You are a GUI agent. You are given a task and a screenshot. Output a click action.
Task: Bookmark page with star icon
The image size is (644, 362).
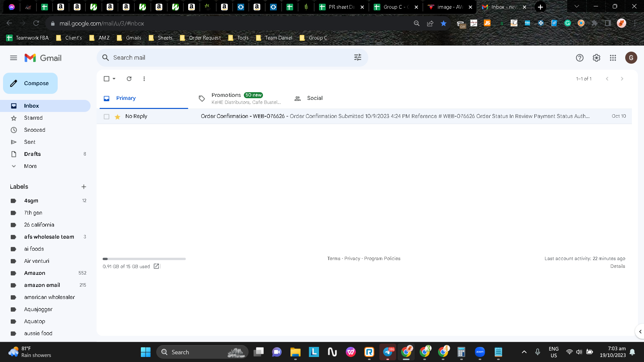[443, 23]
